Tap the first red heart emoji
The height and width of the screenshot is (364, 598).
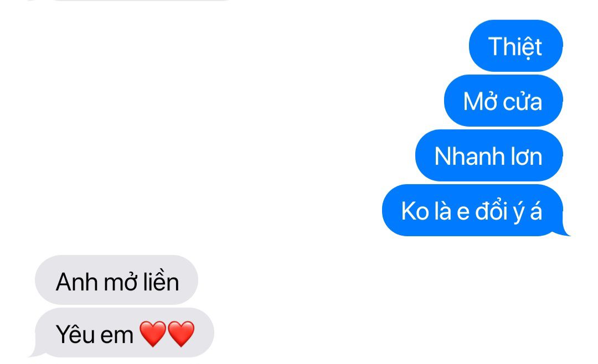coord(153,334)
